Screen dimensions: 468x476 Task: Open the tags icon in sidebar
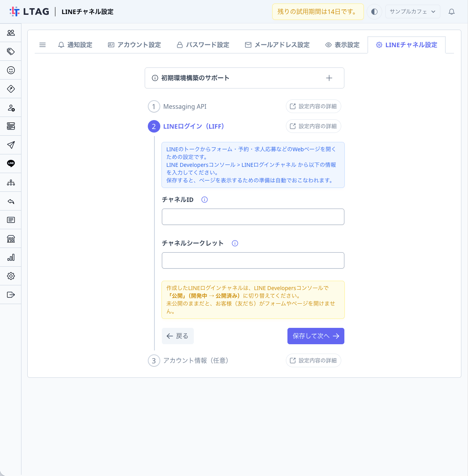(11, 51)
